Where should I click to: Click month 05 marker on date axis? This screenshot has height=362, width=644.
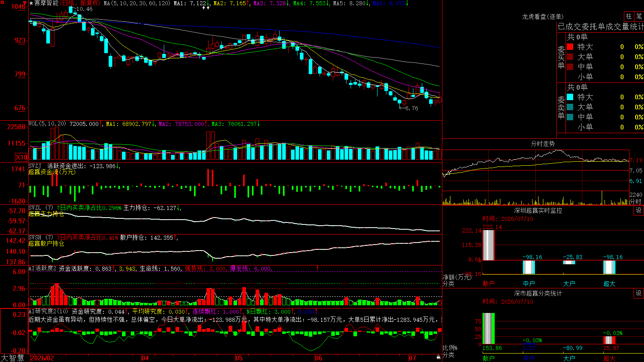tap(239, 358)
